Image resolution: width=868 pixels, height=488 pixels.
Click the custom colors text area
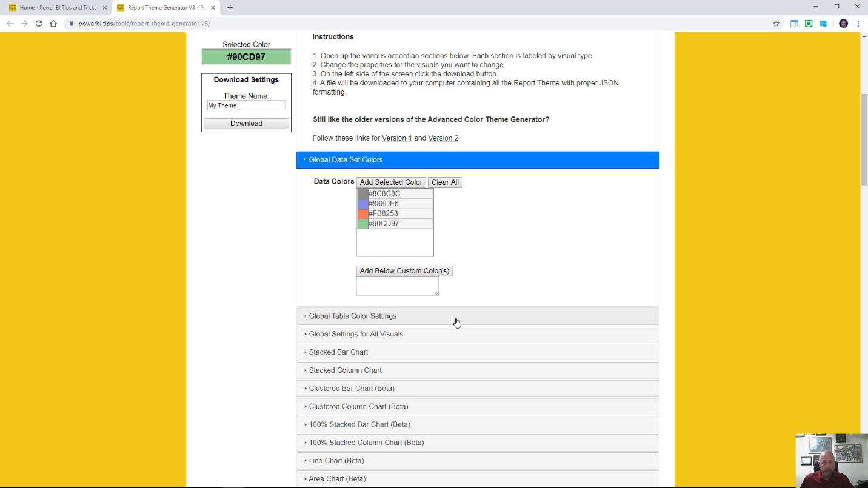coord(398,286)
